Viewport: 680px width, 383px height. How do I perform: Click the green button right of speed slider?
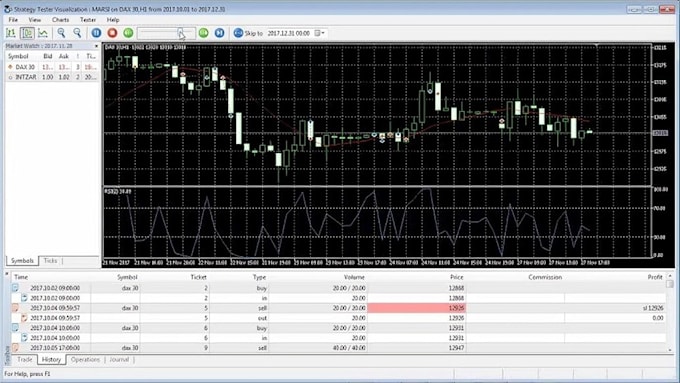click(203, 33)
